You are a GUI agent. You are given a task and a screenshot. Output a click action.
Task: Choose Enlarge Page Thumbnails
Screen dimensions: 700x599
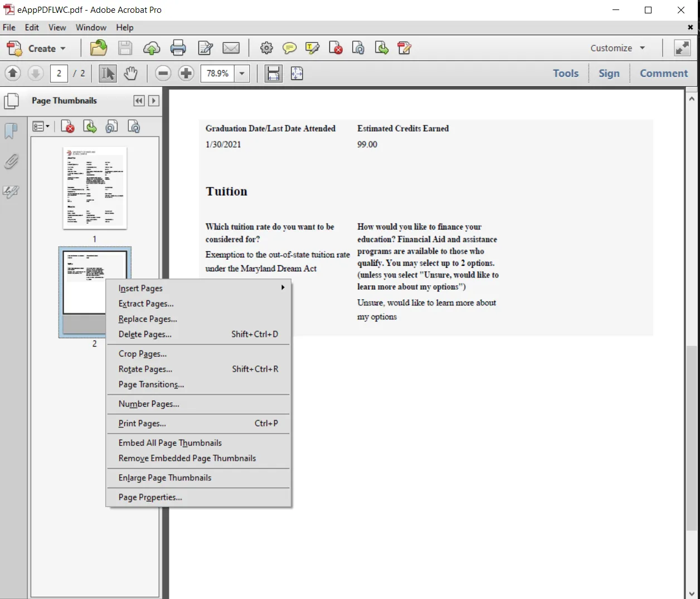click(x=198, y=478)
